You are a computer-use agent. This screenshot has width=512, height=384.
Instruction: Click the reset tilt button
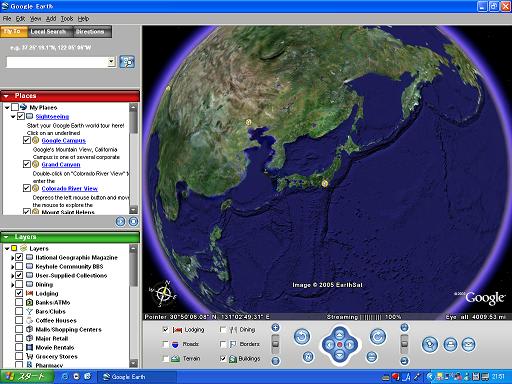pyautogui.click(x=372, y=357)
